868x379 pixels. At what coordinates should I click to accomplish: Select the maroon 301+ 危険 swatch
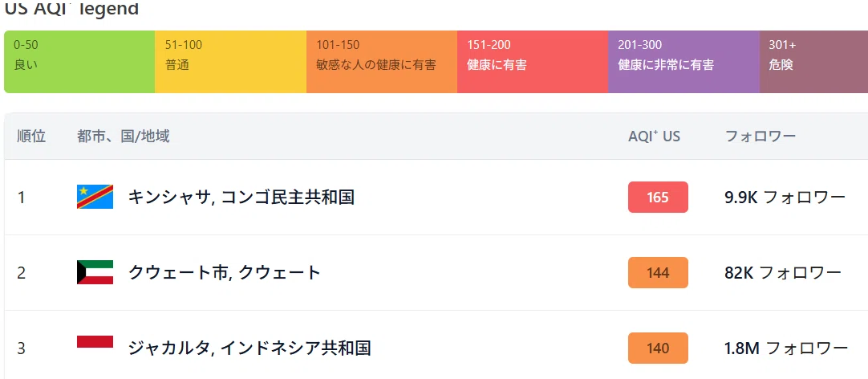pos(813,62)
